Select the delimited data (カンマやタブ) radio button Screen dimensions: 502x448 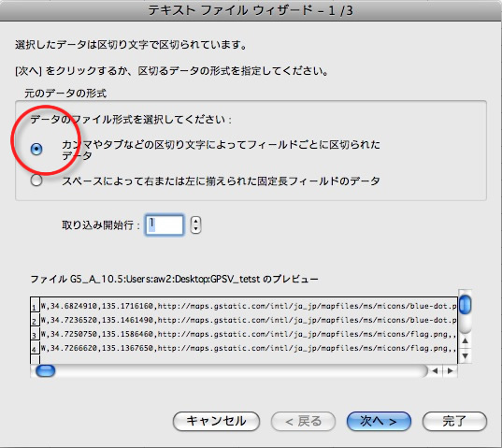(x=36, y=150)
